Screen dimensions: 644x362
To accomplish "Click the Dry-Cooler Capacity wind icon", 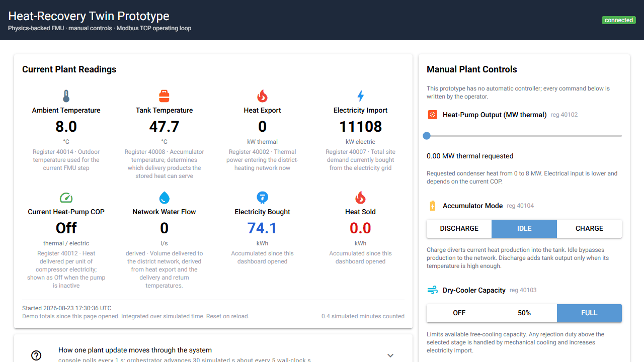I will click(x=433, y=290).
